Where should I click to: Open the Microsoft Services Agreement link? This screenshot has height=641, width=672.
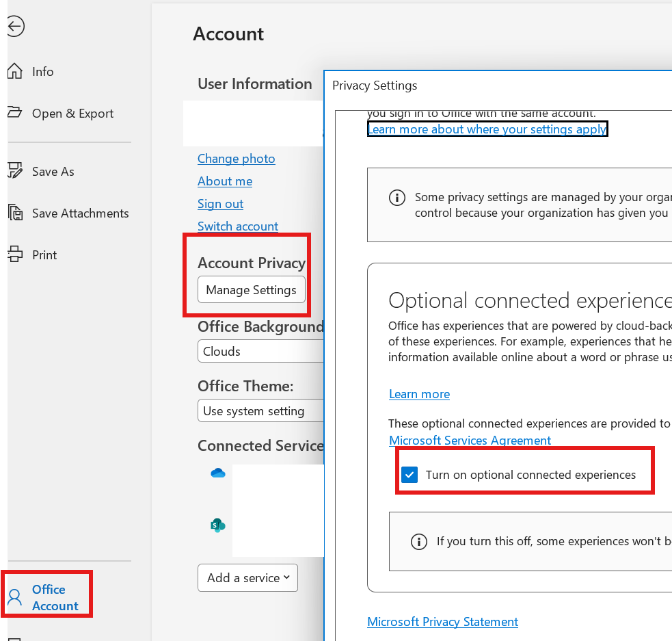click(470, 441)
